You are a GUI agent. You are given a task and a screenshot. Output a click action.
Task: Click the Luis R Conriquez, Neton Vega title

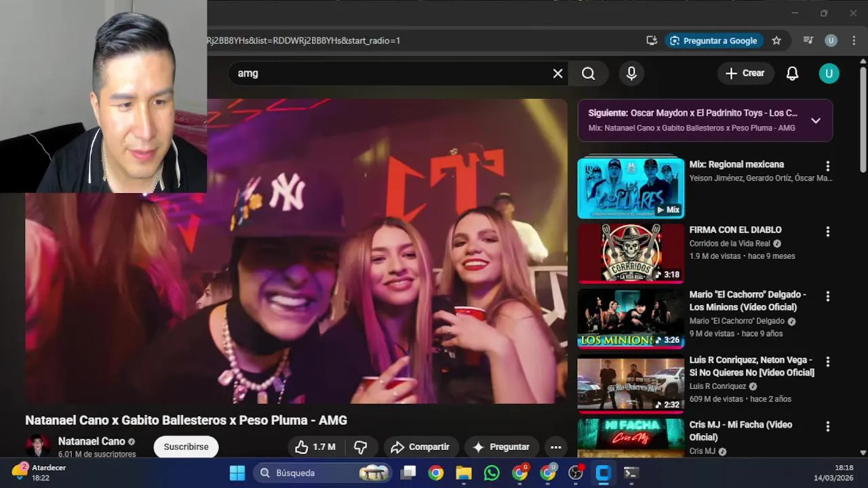click(752, 366)
